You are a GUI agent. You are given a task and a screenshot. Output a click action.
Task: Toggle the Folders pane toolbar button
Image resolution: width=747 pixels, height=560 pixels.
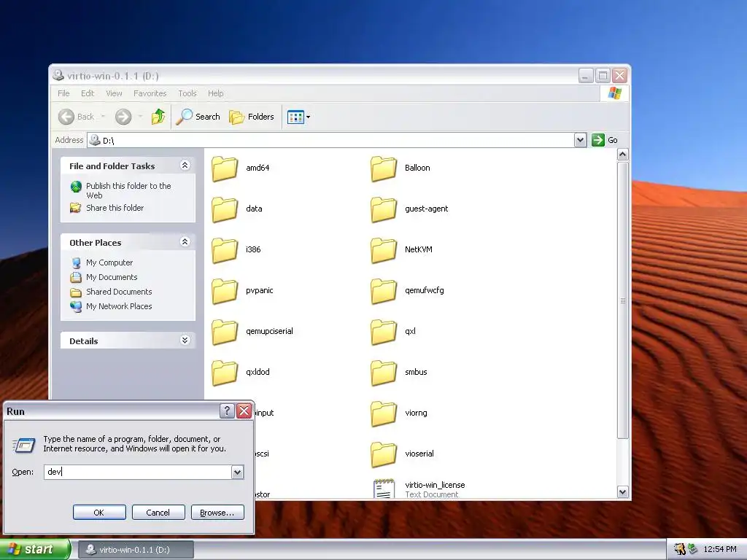(252, 117)
